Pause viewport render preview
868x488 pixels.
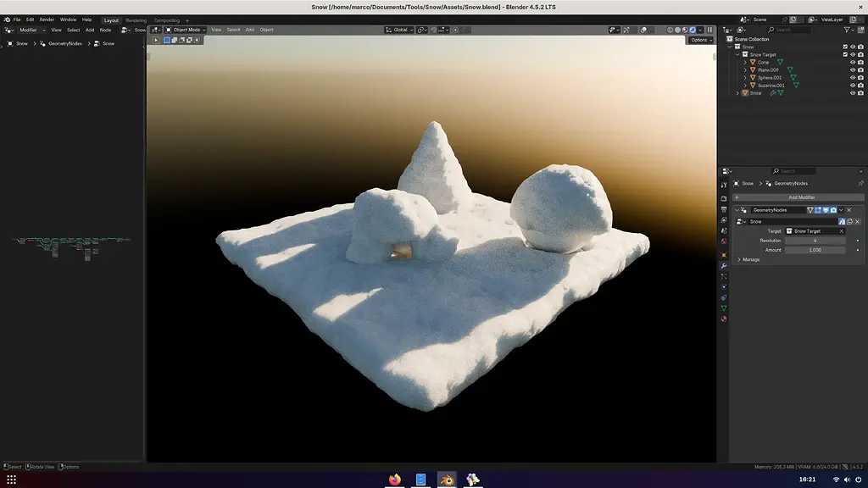click(x=709, y=30)
